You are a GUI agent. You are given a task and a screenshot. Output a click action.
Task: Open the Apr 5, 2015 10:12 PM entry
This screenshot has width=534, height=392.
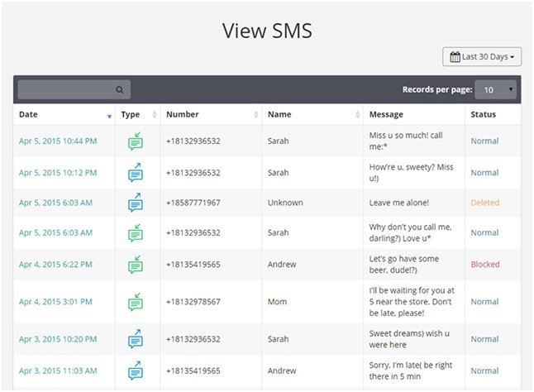(x=58, y=173)
